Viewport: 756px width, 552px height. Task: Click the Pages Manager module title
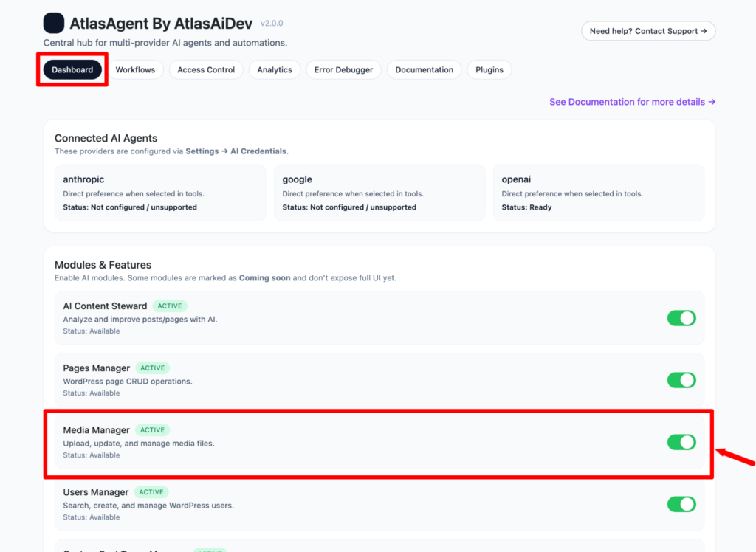[97, 368]
